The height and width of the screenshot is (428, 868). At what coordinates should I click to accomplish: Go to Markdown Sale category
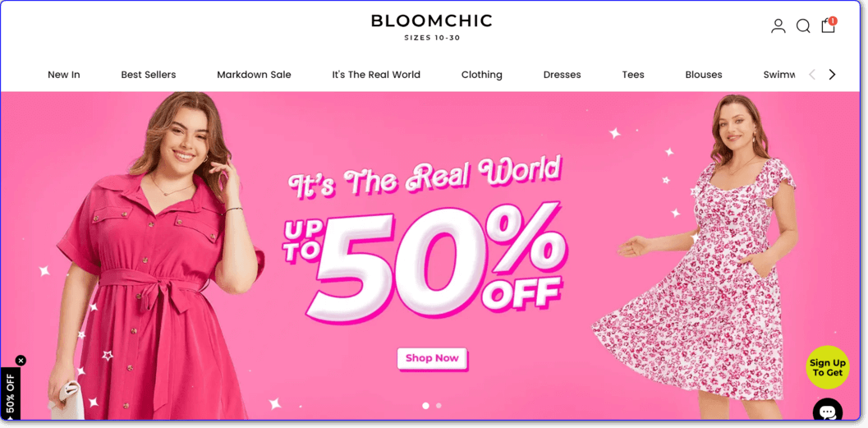coord(254,75)
